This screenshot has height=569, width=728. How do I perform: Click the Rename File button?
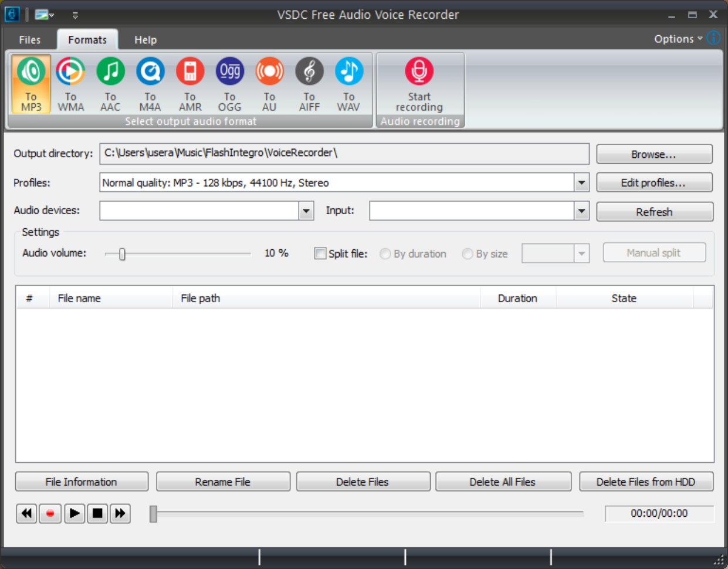click(223, 482)
